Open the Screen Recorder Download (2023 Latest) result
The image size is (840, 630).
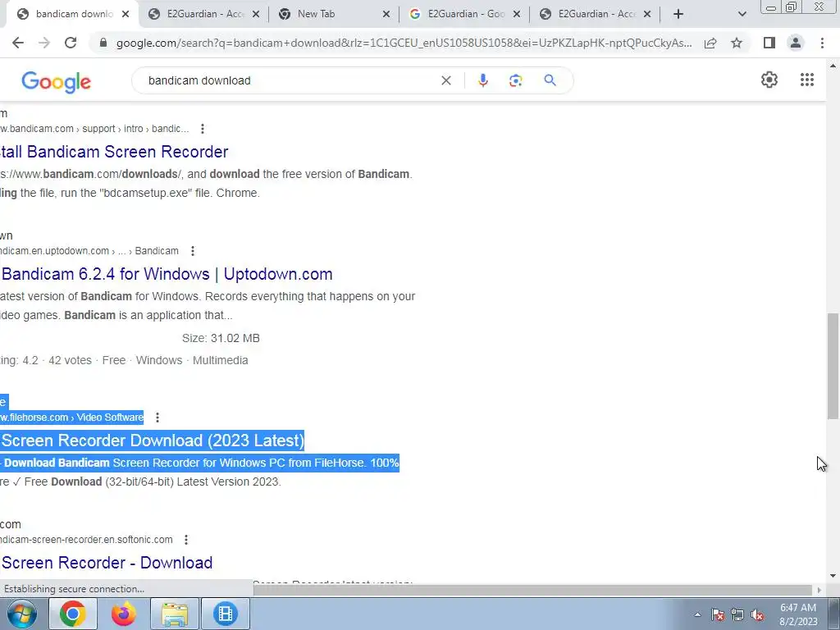coord(152,441)
